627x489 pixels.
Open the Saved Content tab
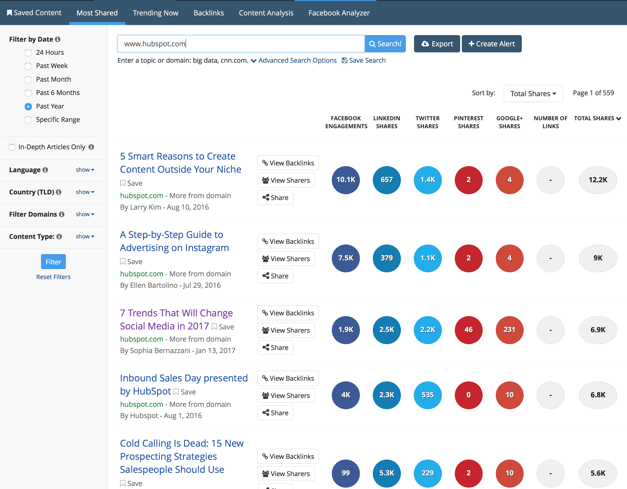point(34,13)
